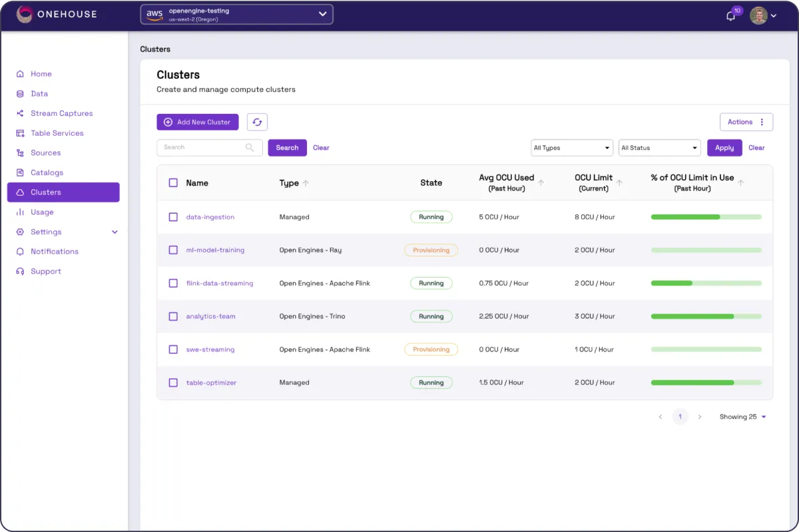
Task: Open the Usage page
Action: point(42,212)
